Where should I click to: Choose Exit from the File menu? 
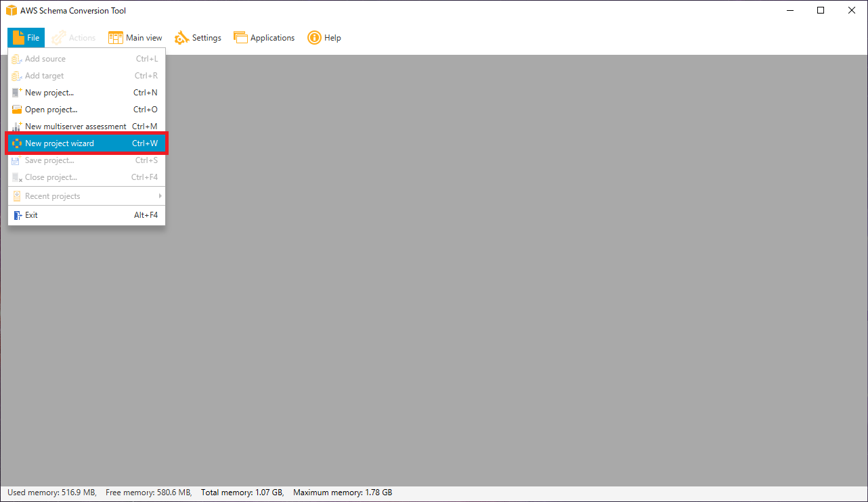coord(32,215)
